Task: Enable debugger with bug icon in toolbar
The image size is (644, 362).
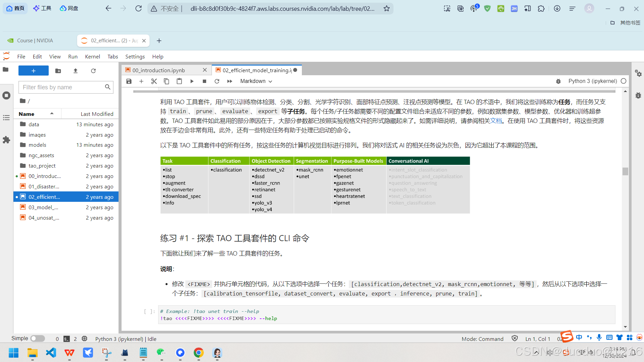Action: (558, 81)
